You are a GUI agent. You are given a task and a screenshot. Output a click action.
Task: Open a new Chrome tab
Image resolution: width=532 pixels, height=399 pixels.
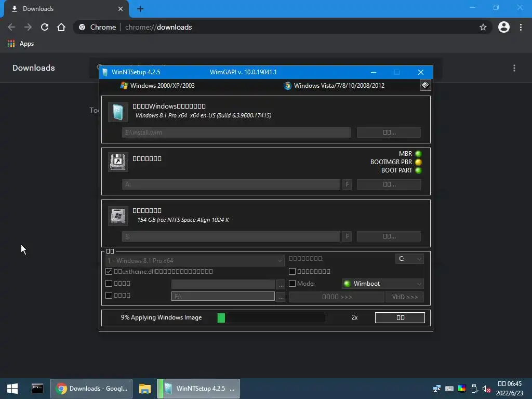pyautogui.click(x=140, y=9)
